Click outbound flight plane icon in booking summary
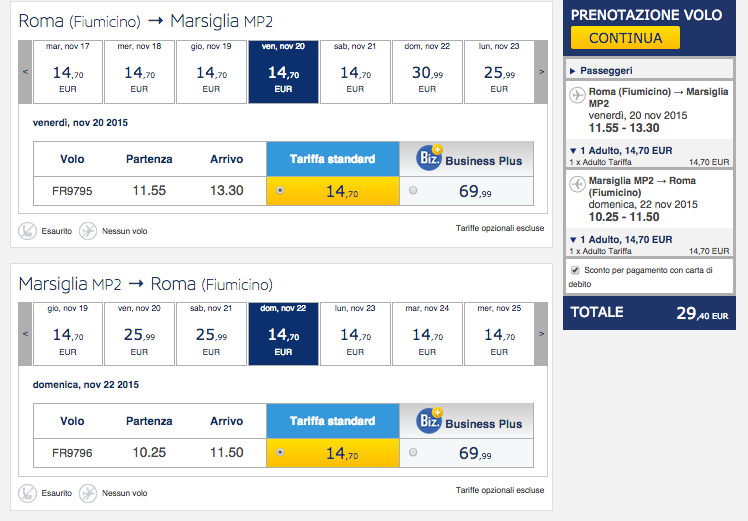This screenshot has width=748, height=521. (576, 96)
